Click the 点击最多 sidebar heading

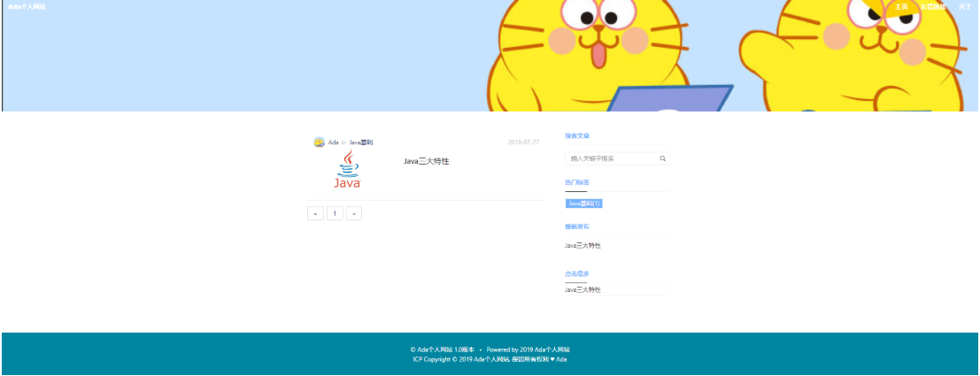(577, 273)
